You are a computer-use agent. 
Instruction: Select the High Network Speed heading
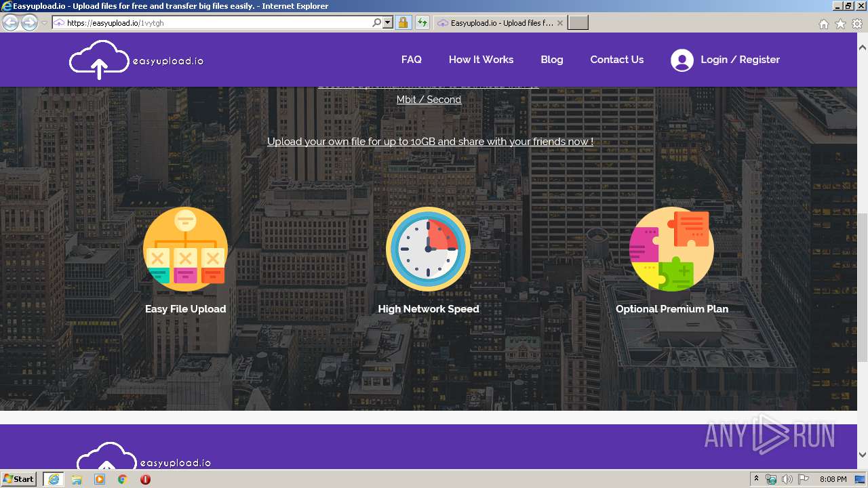(429, 309)
